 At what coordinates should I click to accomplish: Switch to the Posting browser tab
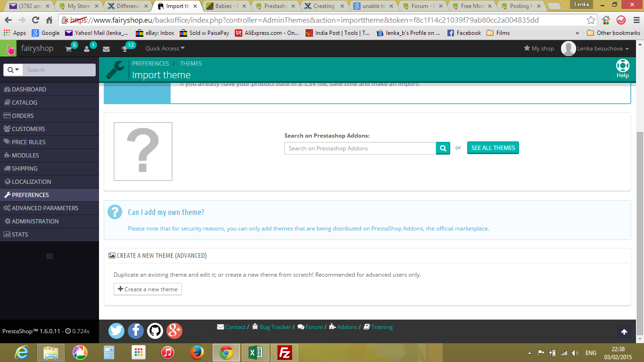[x=521, y=6]
